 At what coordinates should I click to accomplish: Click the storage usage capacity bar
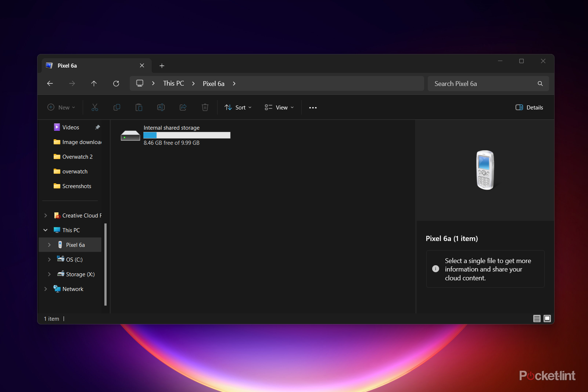(x=187, y=135)
